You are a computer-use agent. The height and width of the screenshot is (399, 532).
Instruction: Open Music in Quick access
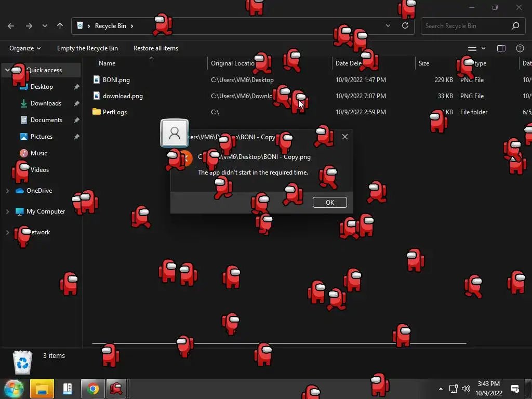38,153
